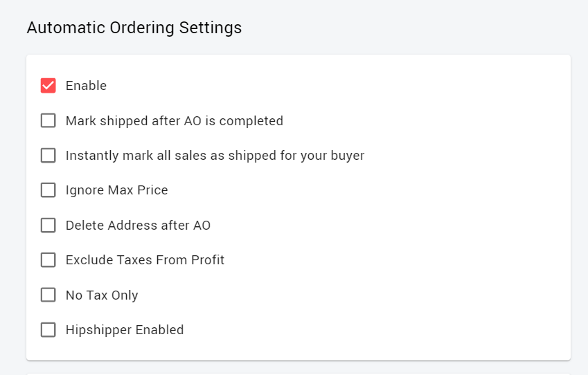Check the Instantly mark all sales box
The height and width of the screenshot is (375, 588).
[x=48, y=156]
